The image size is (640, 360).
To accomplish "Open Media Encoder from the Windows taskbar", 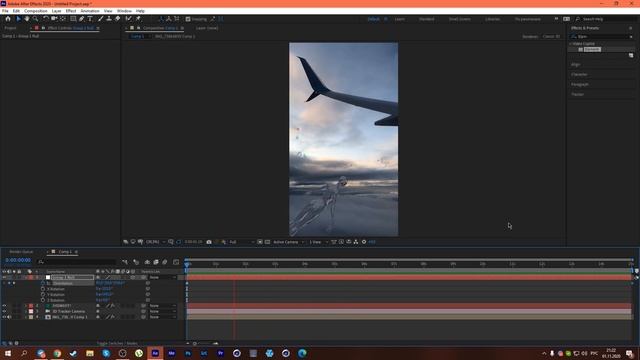I will [171, 353].
